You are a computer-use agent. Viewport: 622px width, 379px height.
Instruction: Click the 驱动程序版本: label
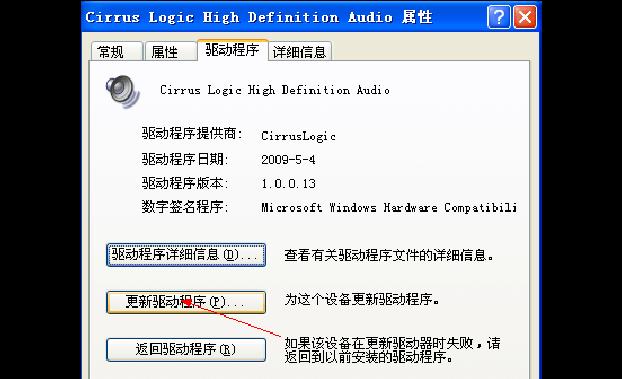tap(185, 183)
